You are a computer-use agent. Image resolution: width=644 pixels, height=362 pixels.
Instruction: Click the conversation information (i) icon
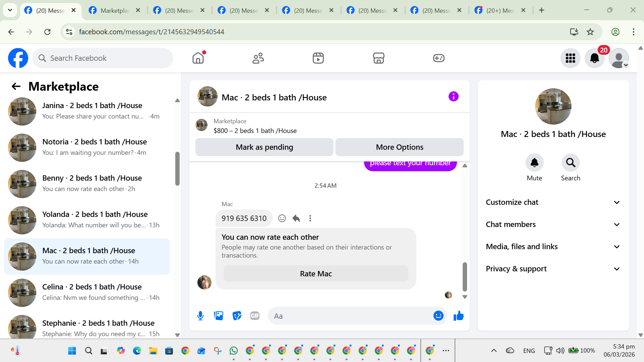[x=453, y=97]
